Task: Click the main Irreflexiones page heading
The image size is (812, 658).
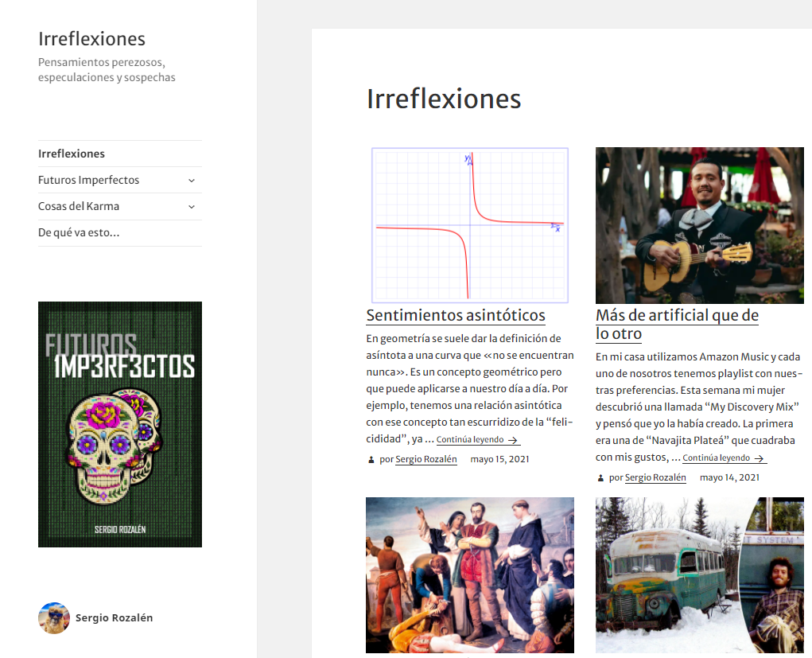Action: click(x=444, y=99)
